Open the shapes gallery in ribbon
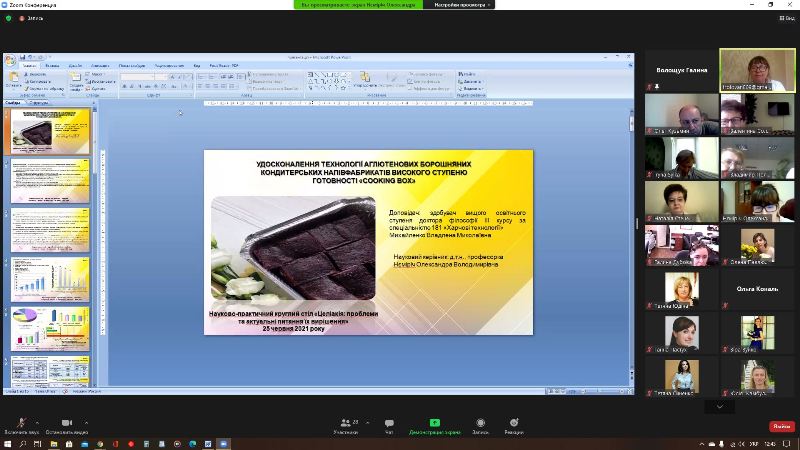 [x=329, y=81]
